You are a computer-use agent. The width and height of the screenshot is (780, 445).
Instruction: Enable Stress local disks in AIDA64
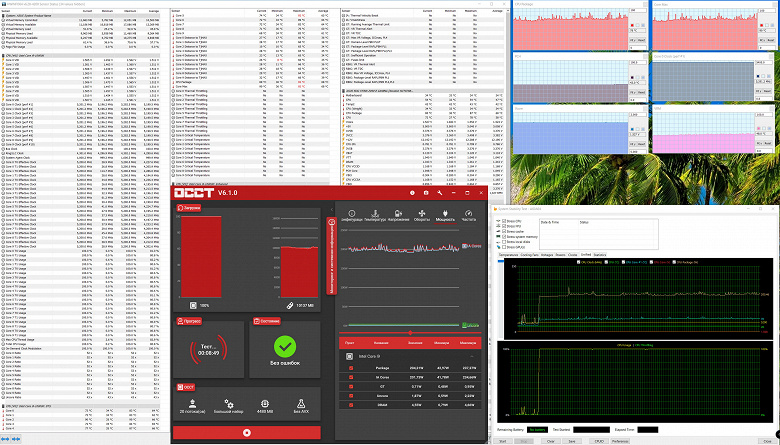click(x=504, y=242)
